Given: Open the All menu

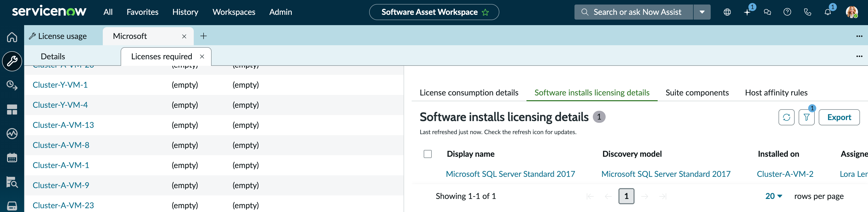Looking at the screenshot, I should (108, 12).
